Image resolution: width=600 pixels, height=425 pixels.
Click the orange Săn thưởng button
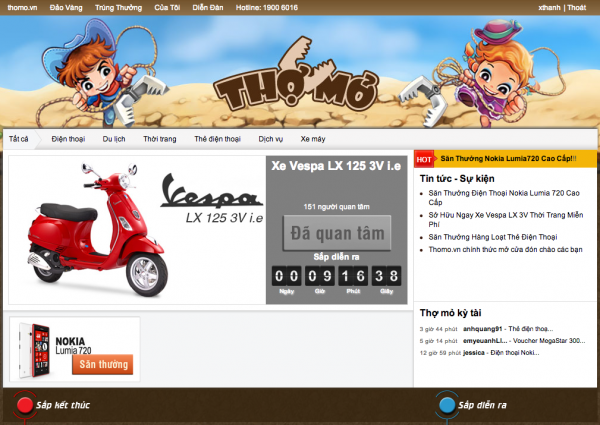(x=102, y=364)
